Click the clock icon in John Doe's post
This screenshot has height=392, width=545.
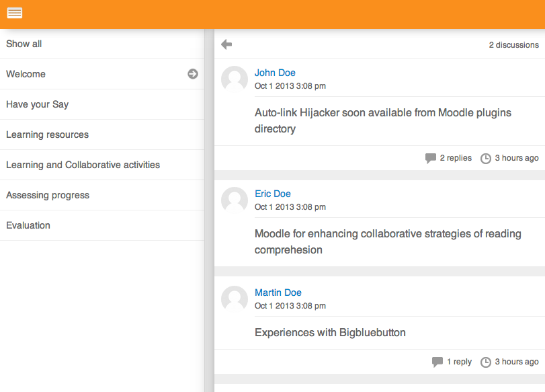coord(486,159)
